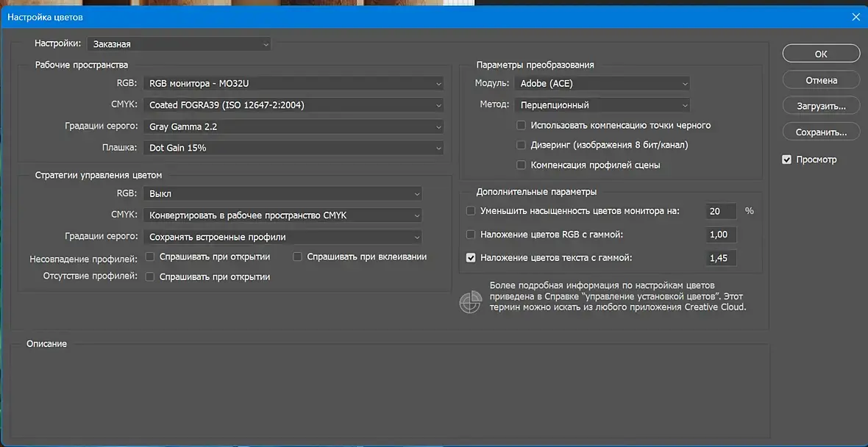Click the Параметры преобразования heading
The width and height of the screenshot is (868, 447).
click(x=536, y=65)
